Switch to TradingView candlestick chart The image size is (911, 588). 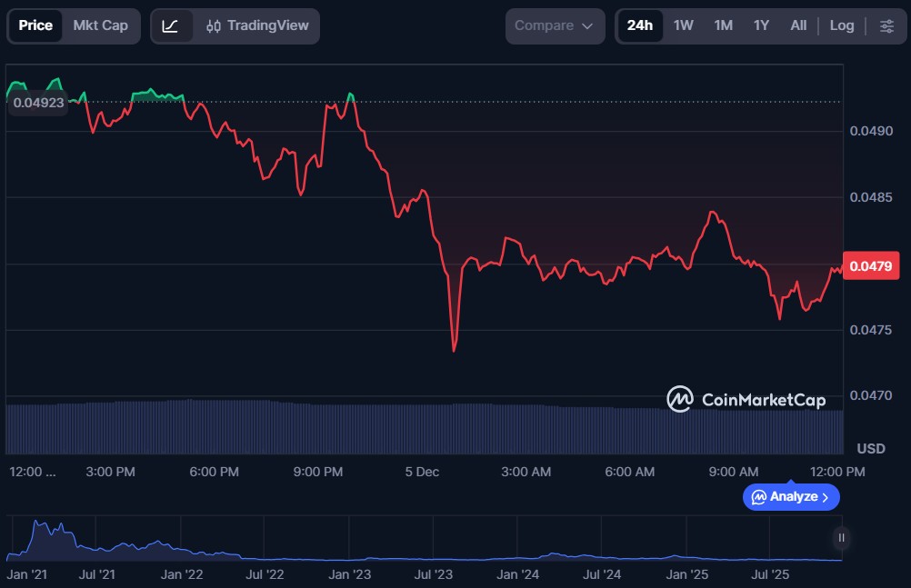point(257,25)
